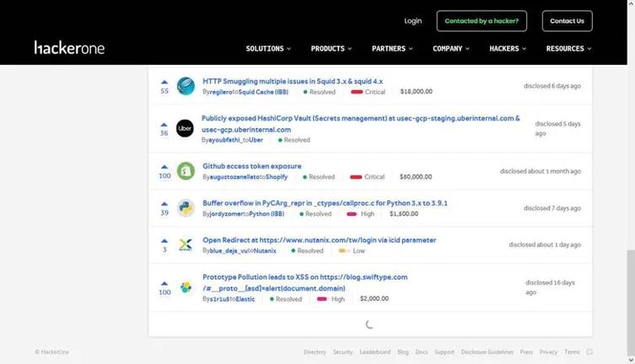635x364 pixels.
Task: Expand the Solutions menu
Action: coord(268,49)
